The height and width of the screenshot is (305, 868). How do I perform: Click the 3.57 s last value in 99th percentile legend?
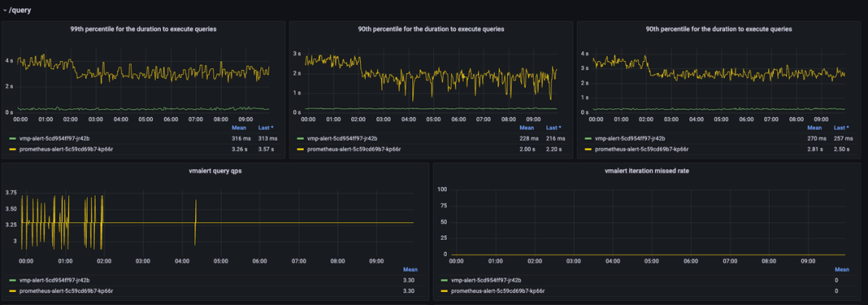click(267, 149)
